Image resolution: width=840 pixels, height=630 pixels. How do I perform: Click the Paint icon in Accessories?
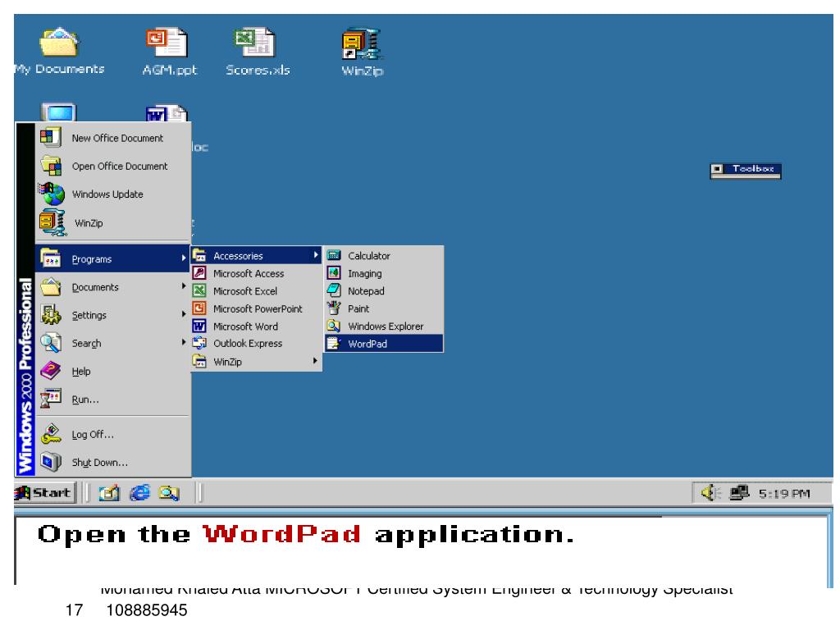click(x=334, y=308)
